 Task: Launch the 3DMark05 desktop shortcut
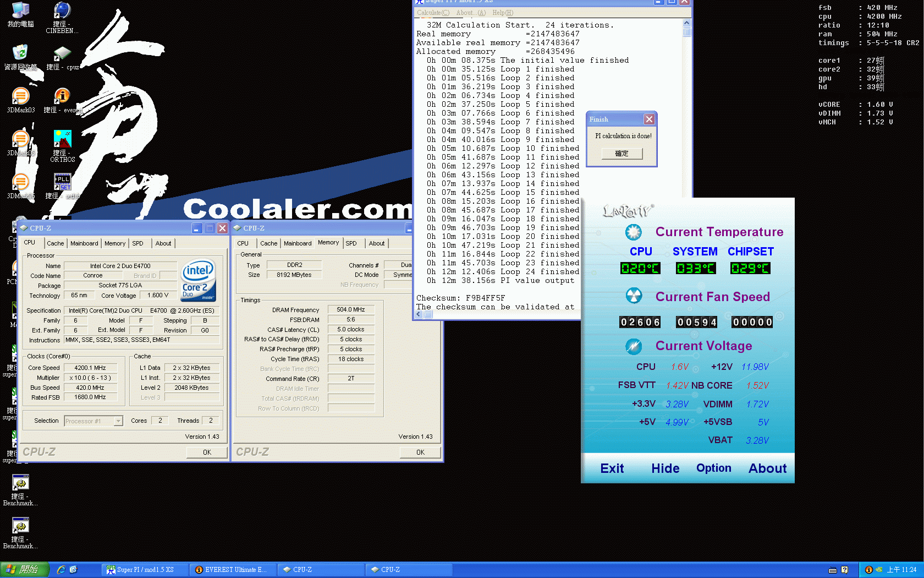pos(20,143)
